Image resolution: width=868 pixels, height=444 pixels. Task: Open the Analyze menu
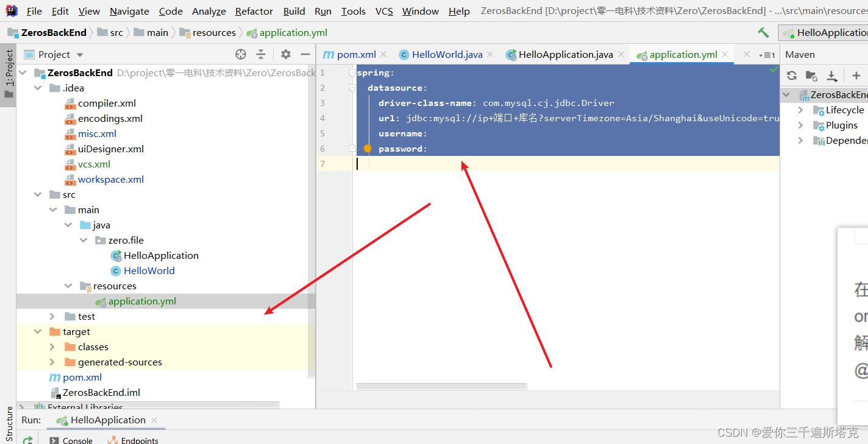[209, 11]
